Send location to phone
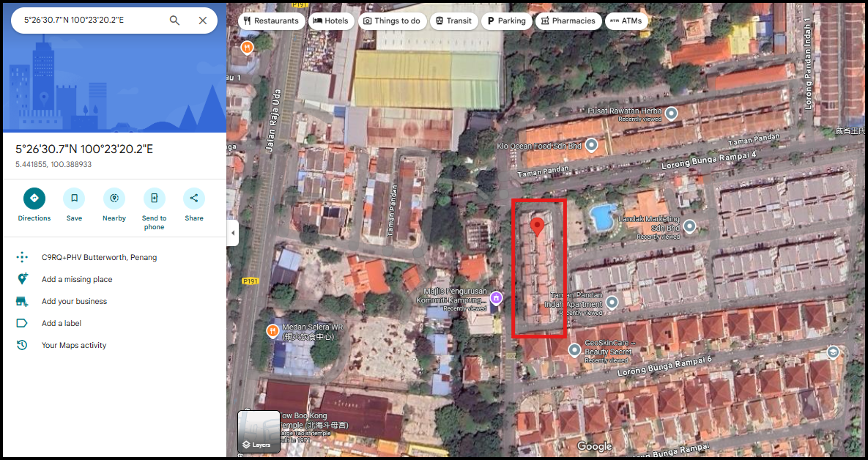 [x=154, y=199]
